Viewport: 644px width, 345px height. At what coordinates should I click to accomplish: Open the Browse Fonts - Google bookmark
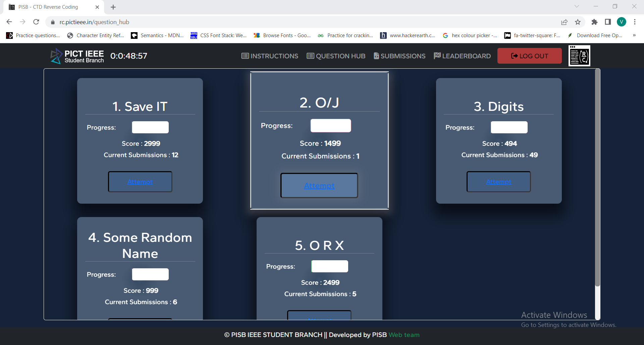[282, 36]
